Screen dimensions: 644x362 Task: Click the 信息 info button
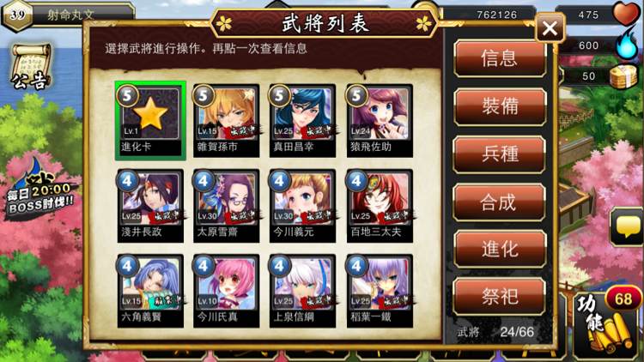[x=500, y=58]
